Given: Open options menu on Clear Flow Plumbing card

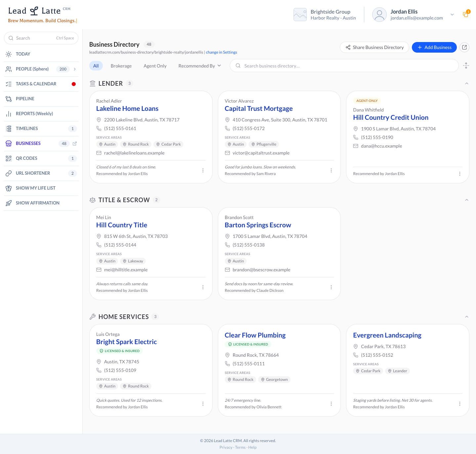Looking at the screenshot, I should tap(331, 404).
